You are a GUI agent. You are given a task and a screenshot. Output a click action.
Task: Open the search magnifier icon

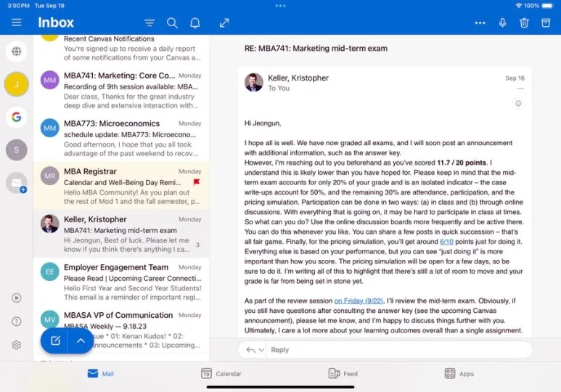(172, 23)
